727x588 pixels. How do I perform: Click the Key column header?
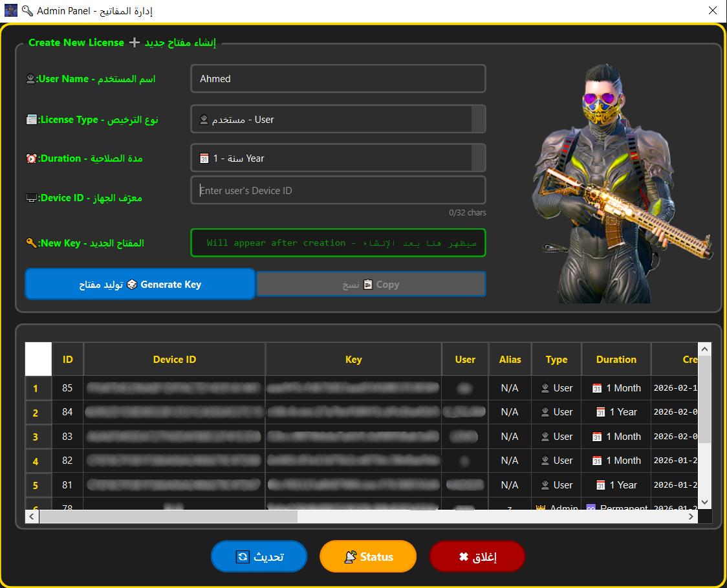353,359
